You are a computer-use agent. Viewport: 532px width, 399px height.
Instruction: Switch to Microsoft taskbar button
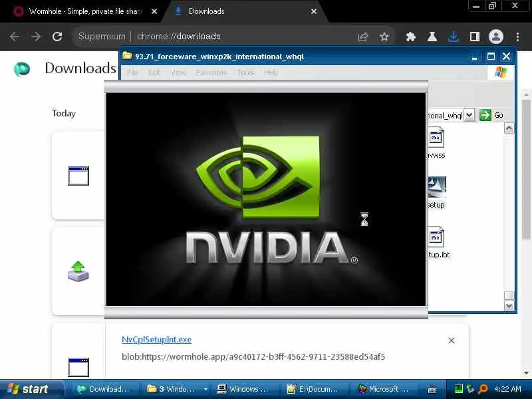[x=384, y=389]
